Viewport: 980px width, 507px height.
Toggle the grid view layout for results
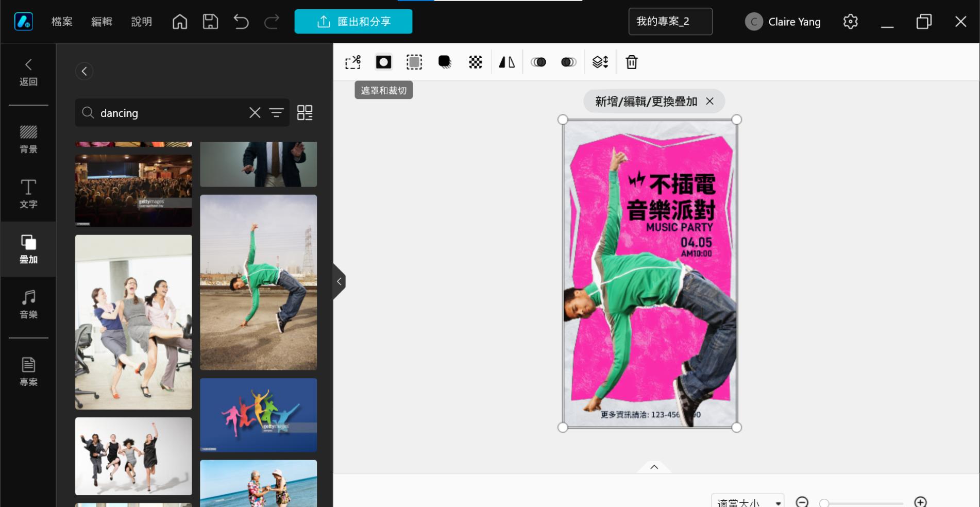[x=305, y=113]
